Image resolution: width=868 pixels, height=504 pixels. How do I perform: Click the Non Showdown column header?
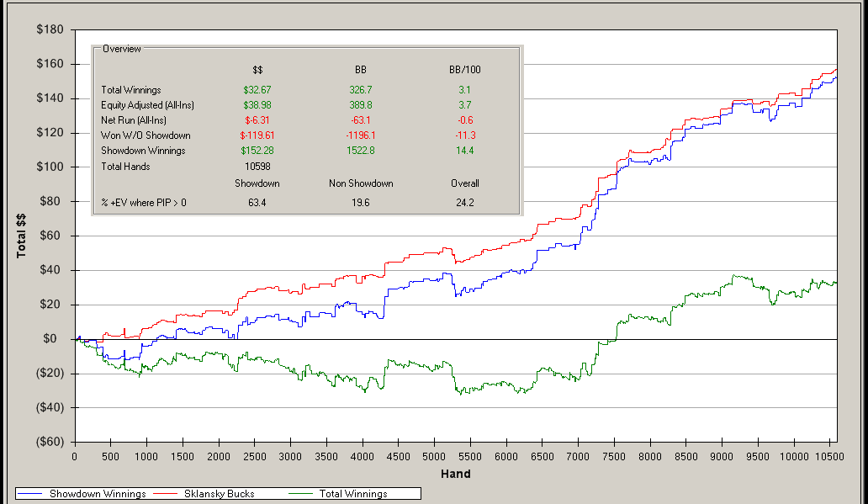coord(361,183)
